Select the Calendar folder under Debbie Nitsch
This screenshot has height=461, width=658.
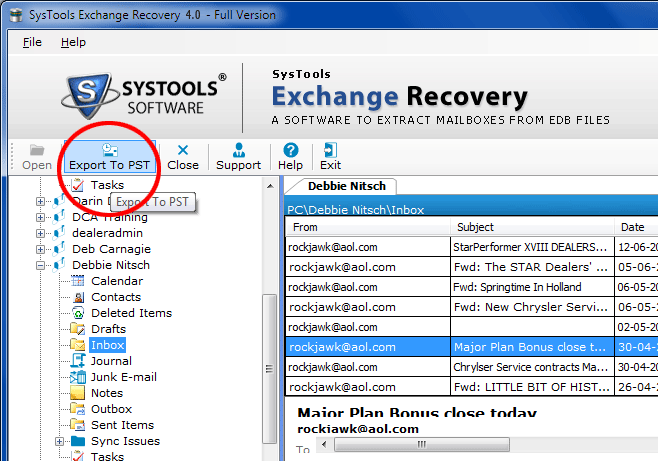click(116, 281)
